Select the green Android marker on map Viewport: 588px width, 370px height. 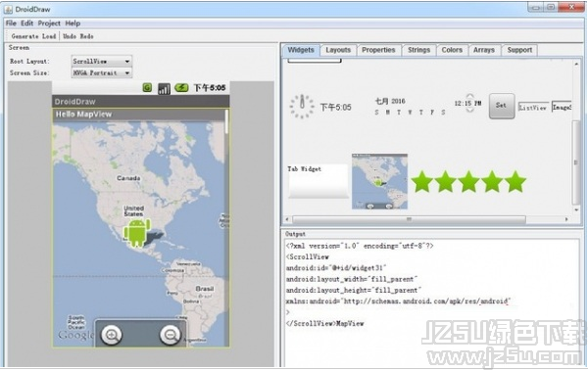[x=137, y=233]
